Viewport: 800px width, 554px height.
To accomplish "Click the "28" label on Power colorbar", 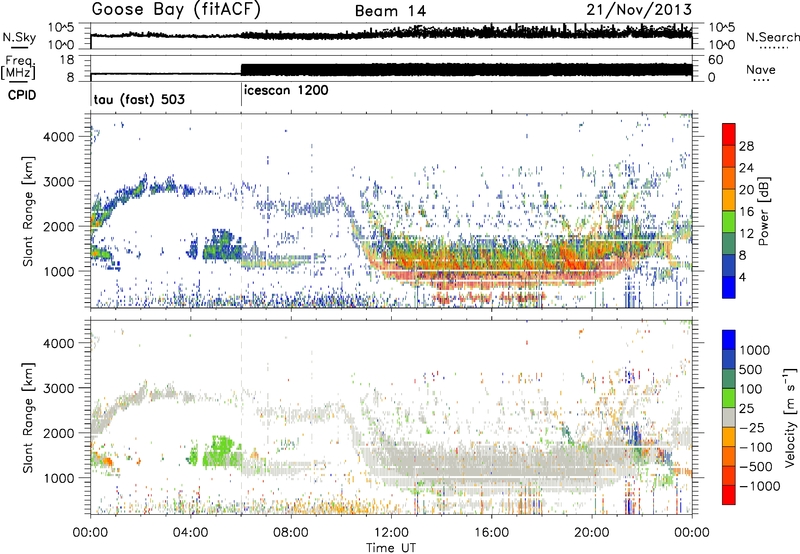I will (x=746, y=146).
